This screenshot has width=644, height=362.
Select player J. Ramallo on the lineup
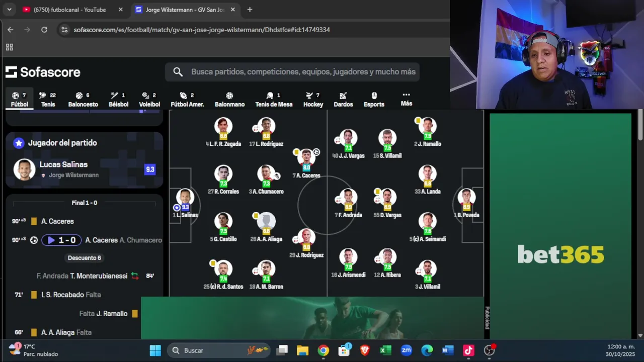427,132
